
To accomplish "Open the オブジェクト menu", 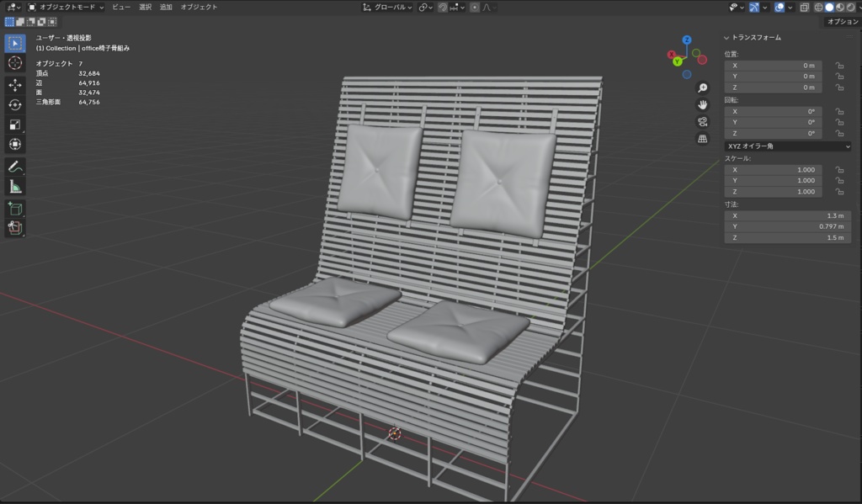I will tap(199, 7).
